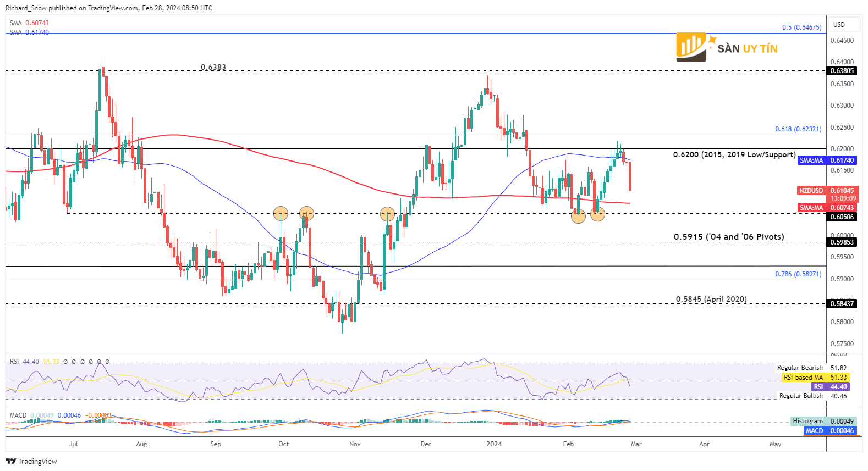This screenshot has height=471, width=868.
Task: Click the Feb label on time axis
Action: tap(568, 444)
